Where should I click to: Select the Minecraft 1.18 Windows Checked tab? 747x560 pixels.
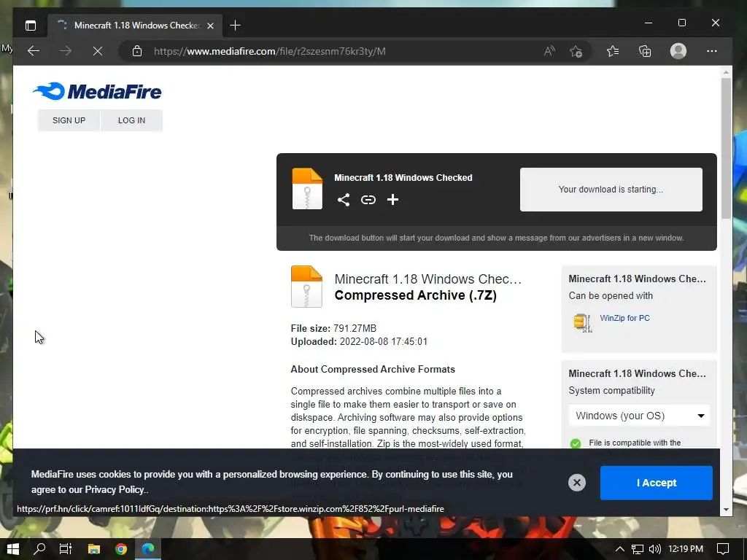(x=135, y=26)
